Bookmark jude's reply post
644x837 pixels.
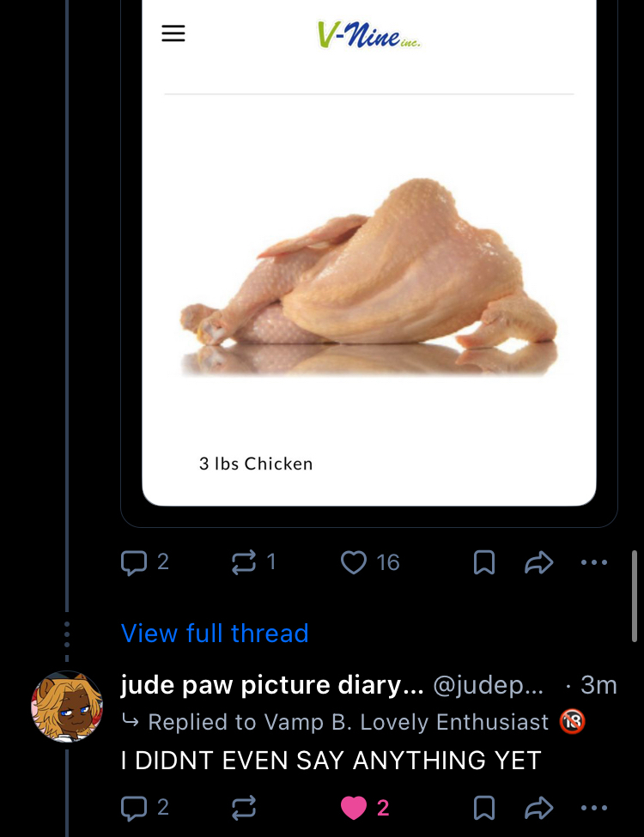[484, 808]
